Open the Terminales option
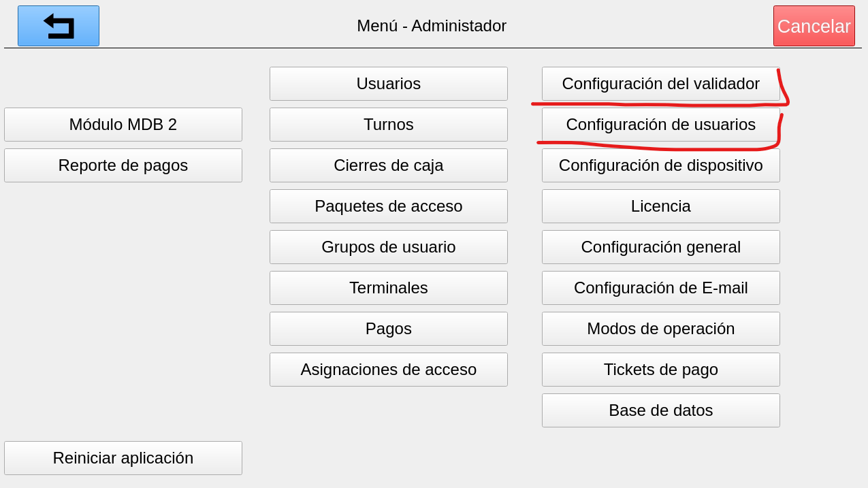868x488 pixels. [388, 288]
